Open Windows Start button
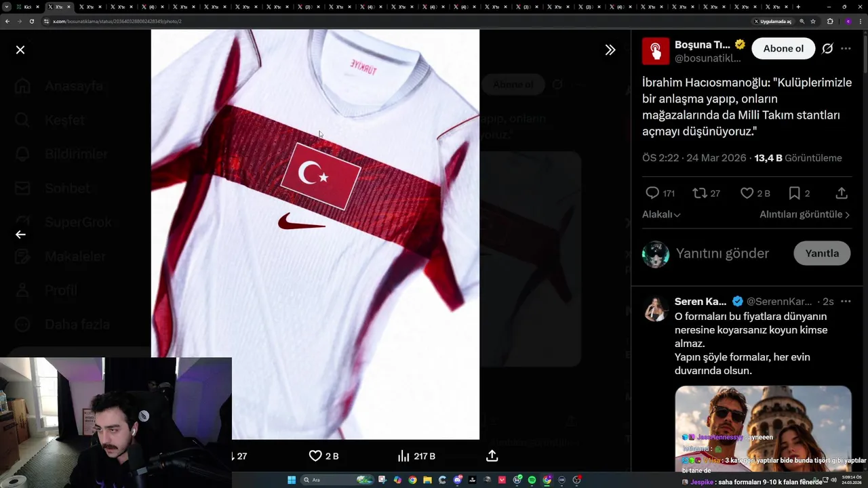This screenshot has width=868, height=488. [x=292, y=480]
